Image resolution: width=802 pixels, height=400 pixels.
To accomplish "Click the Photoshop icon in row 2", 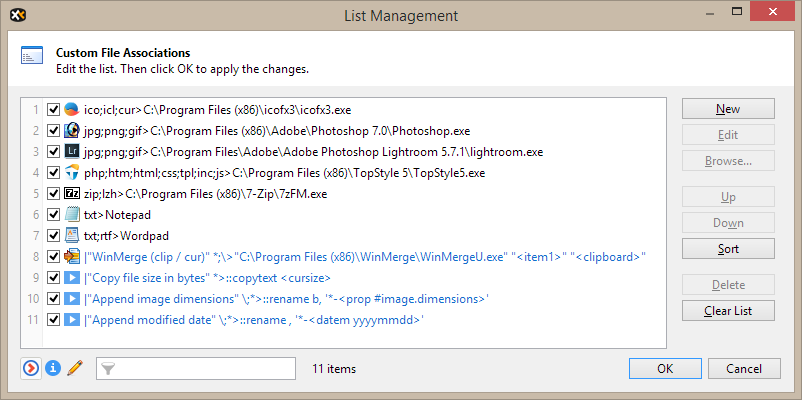I will pos(72,130).
